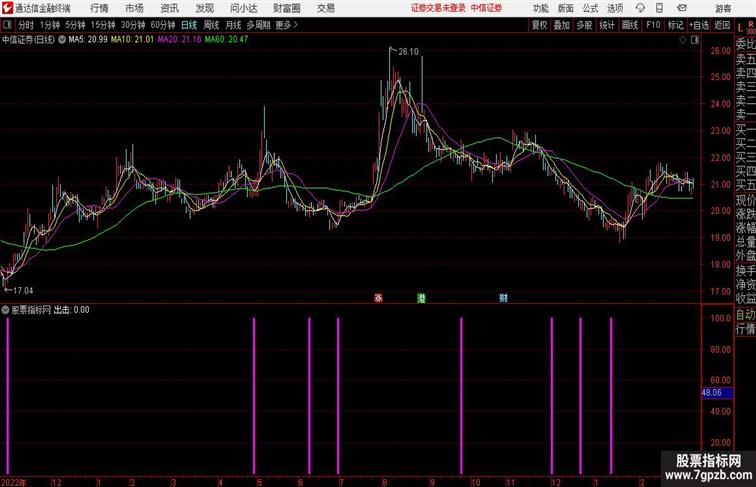Open the 选项 menu
The width and height of the screenshot is (756, 487).
[x=615, y=8]
